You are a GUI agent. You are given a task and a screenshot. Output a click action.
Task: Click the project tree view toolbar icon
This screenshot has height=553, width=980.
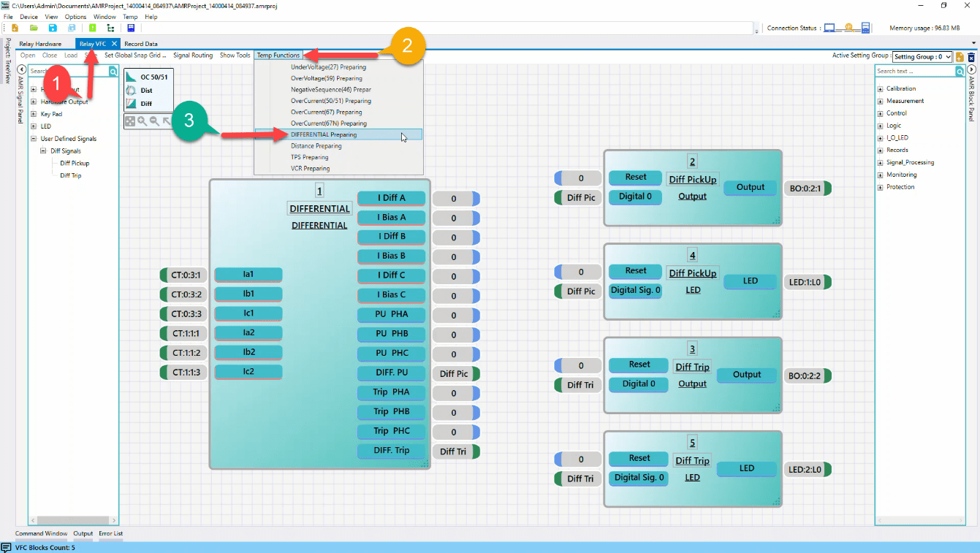pos(110,28)
